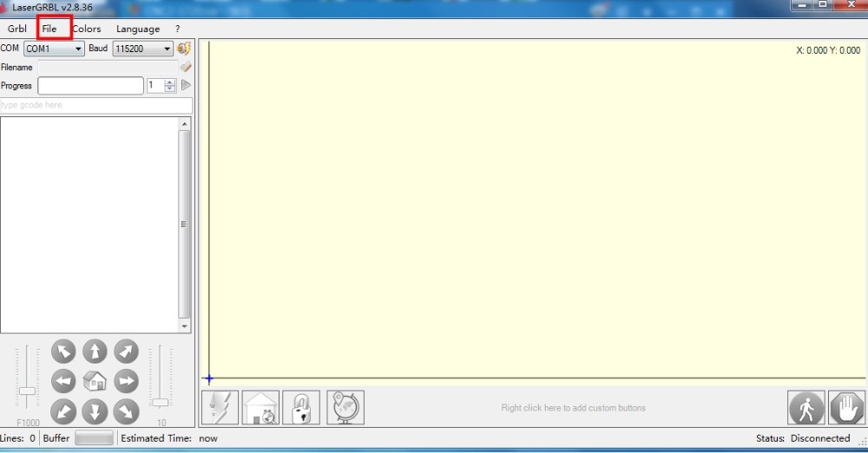Jog diagonally down-right with the arrow button
This screenshot has width=868, height=453.
[x=126, y=411]
